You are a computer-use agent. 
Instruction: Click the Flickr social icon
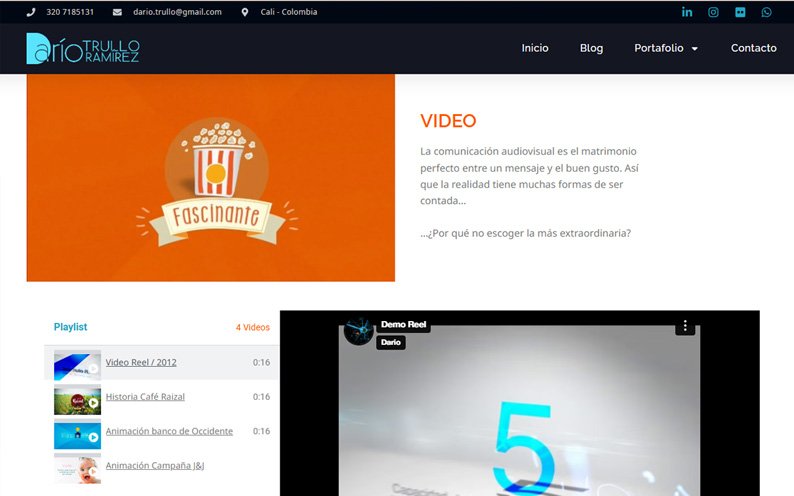[740, 12]
